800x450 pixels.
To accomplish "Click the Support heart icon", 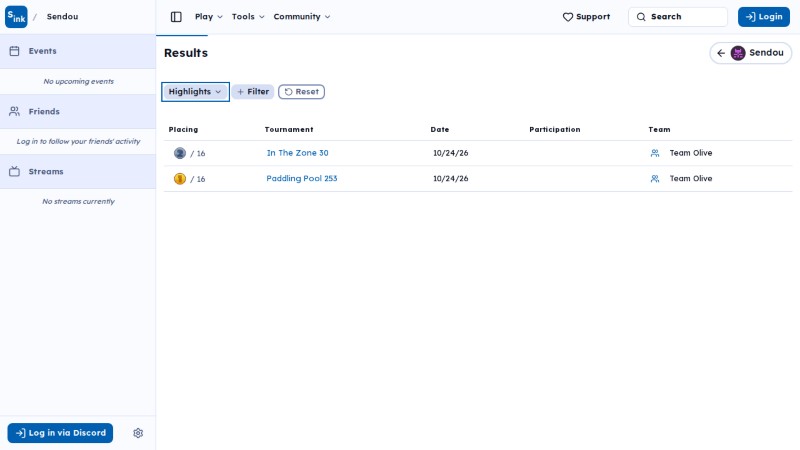I will [568, 17].
